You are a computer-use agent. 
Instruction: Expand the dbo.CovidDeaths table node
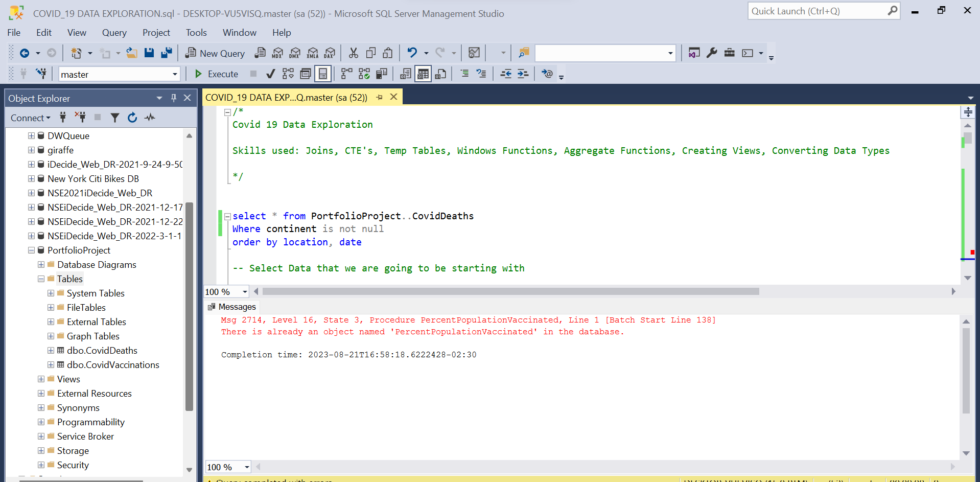pos(51,351)
